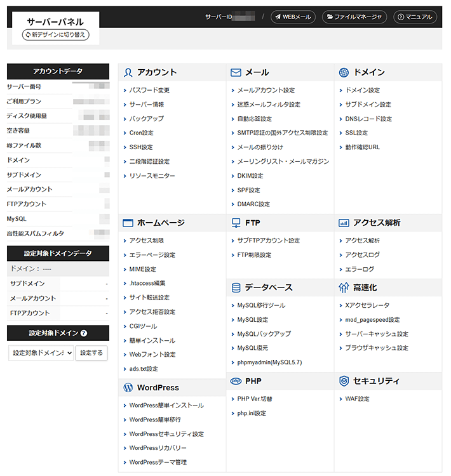The height and width of the screenshot is (476, 451).
Task: Open Cron設定
Action: pos(141,133)
